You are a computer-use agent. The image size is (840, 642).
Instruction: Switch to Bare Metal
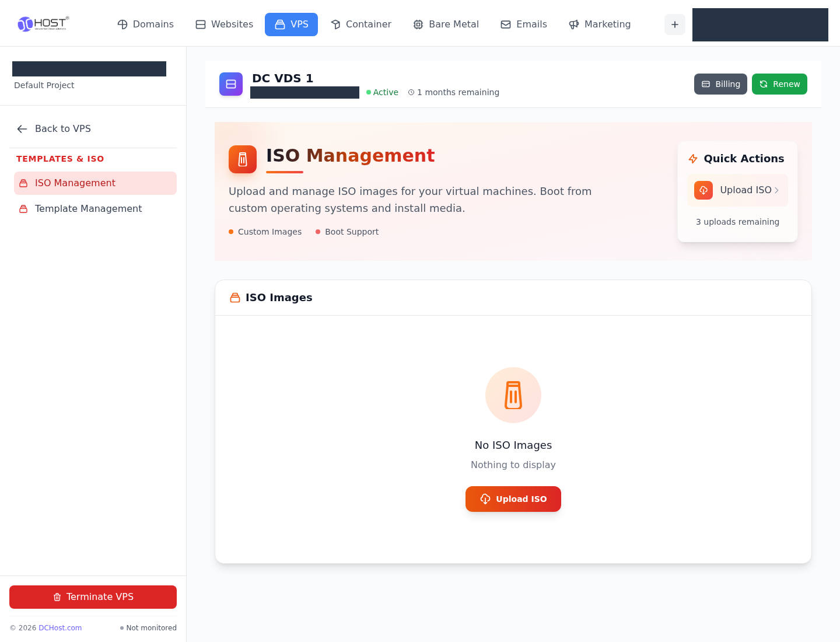click(446, 25)
